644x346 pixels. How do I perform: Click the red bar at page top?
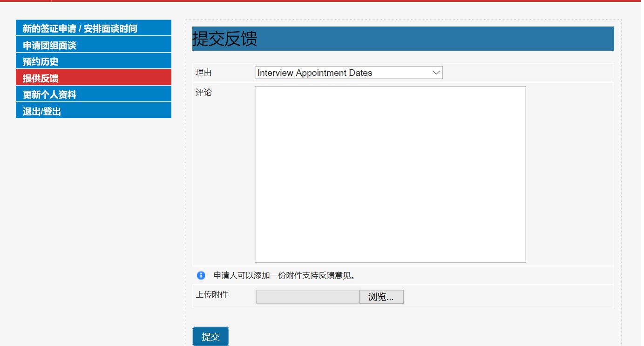pyautogui.click(x=321, y=1)
